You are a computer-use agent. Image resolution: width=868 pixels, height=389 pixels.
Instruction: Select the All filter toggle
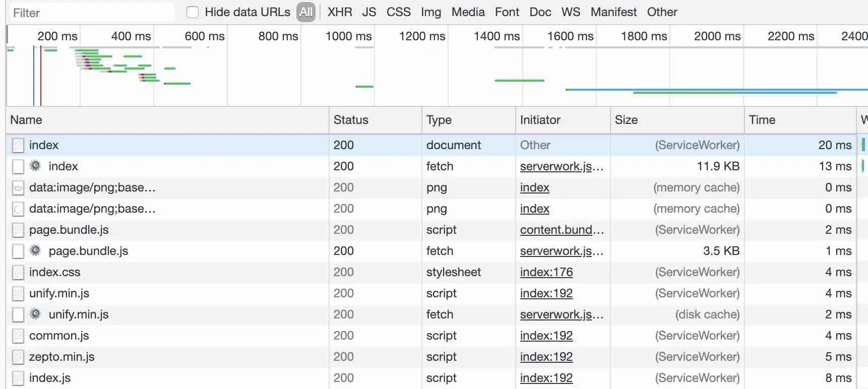(x=306, y=12)
